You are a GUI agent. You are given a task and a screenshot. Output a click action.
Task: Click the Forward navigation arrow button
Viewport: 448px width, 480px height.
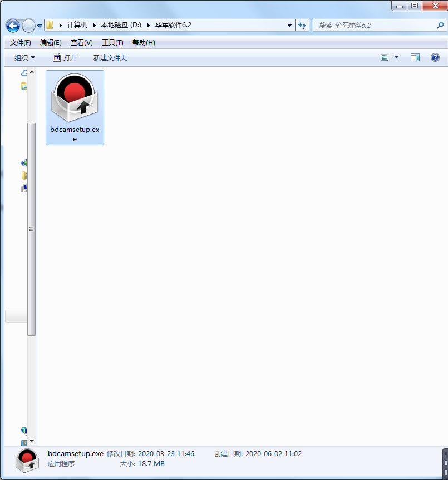click(28, 26)
